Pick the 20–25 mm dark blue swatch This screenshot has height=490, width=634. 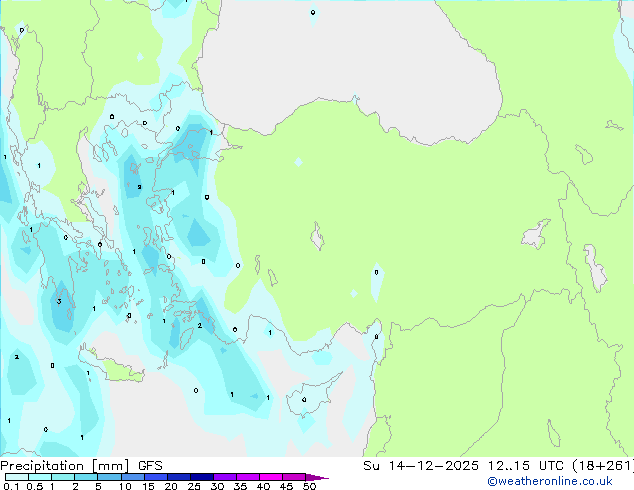click(178, 477)
